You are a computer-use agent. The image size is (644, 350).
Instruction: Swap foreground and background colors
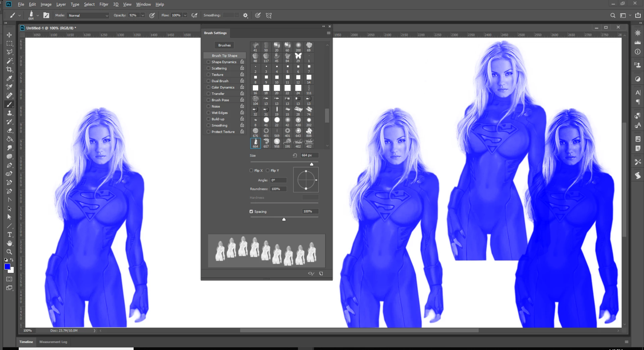point(12,260)
